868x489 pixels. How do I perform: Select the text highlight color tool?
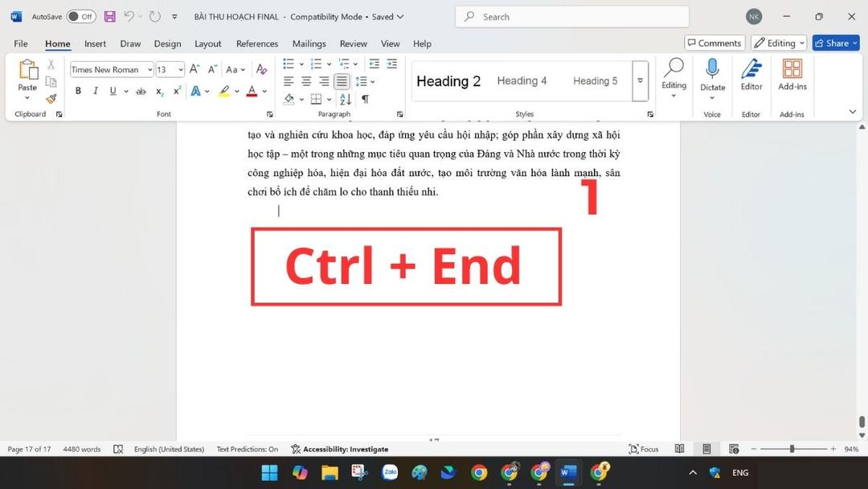coord(224,90)
